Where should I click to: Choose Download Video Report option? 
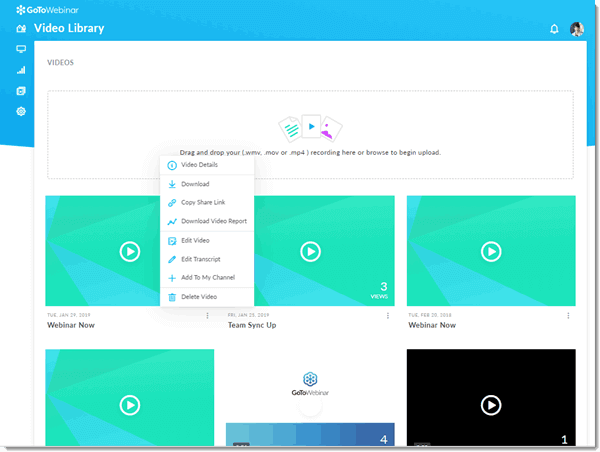[x=207, y=221]
